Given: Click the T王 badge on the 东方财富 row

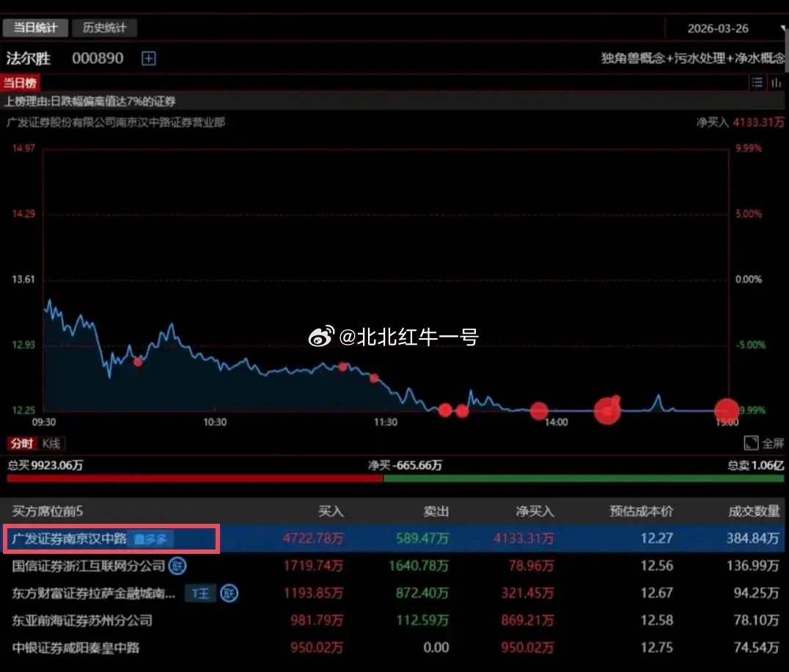Looking at the screenshot, I should point(204,594).
